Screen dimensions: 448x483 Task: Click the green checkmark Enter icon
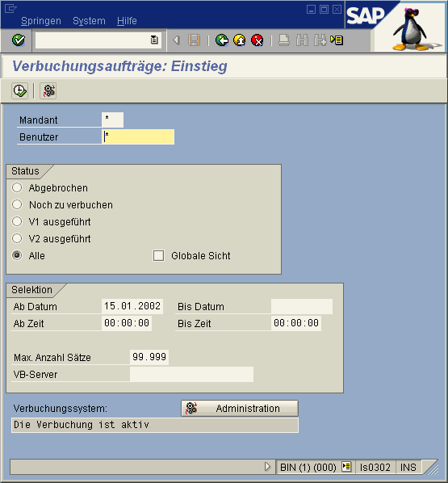click(x=19, y=40)
